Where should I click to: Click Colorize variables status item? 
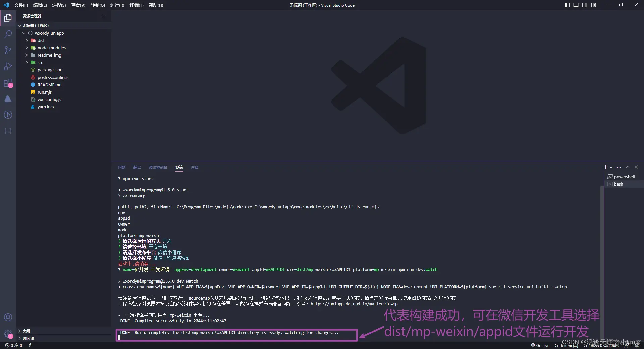point(601,345)
